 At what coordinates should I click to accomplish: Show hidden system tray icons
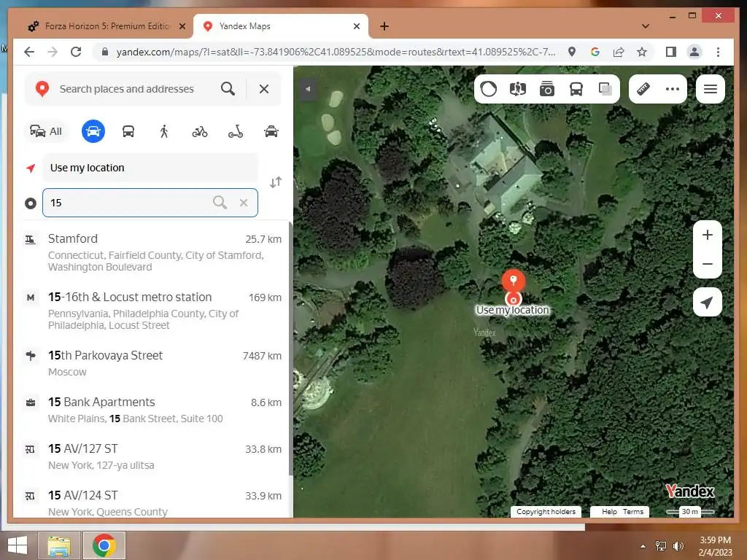643,546
